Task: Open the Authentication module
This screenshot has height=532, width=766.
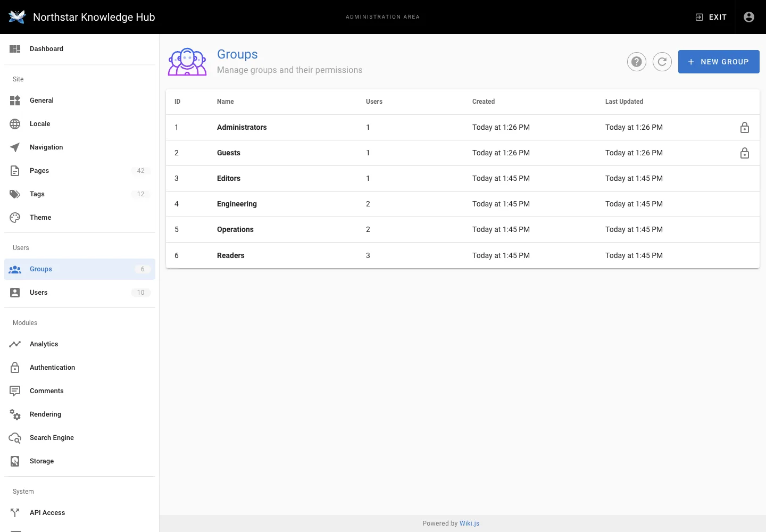Action: pos(80,368)
